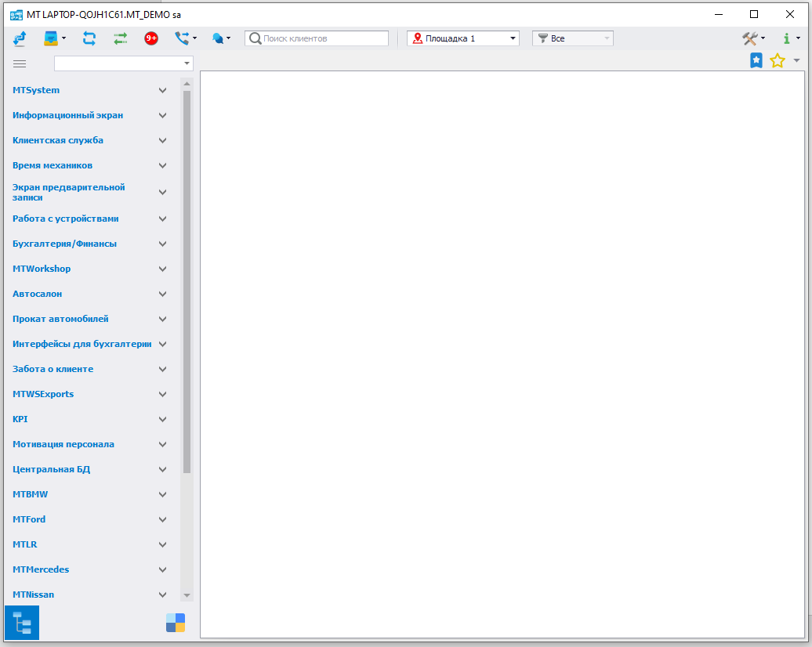Click the yellow star favorites icon
This screenshot has width=812, height=647.
(777, 61)
